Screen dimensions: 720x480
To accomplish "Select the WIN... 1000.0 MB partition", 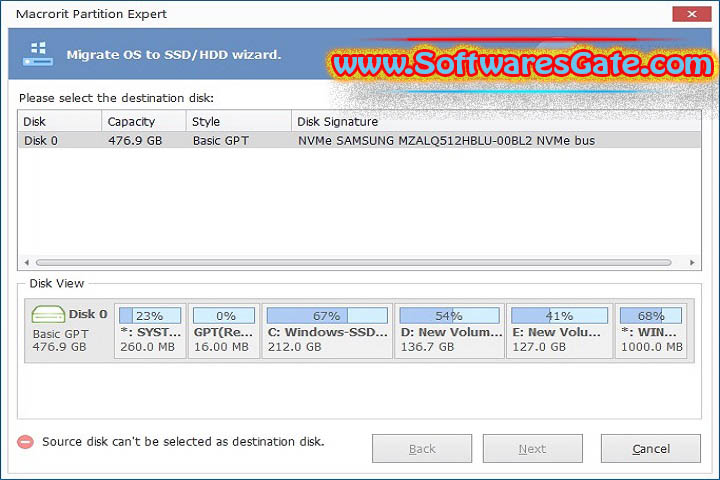I will (x=651, y=331).
